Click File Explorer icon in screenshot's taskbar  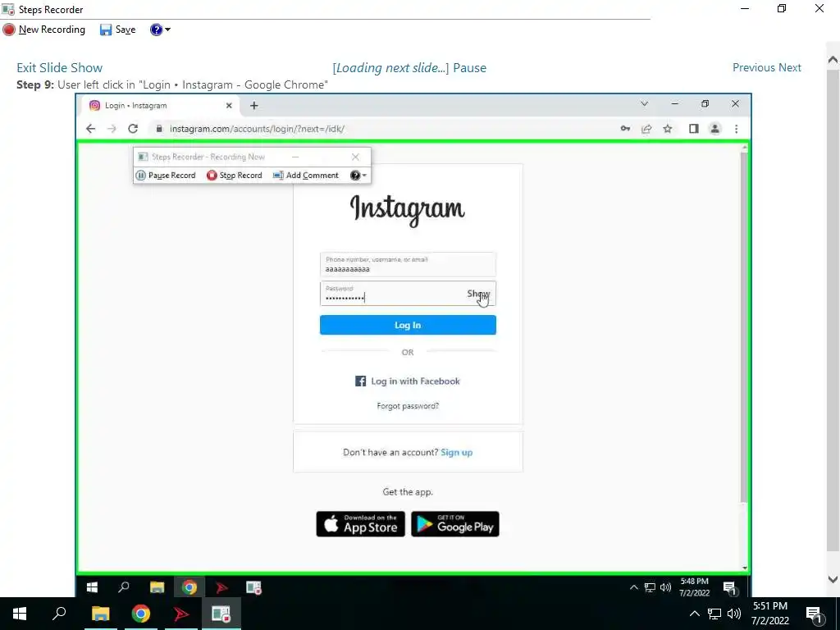[x=157, y=587]
